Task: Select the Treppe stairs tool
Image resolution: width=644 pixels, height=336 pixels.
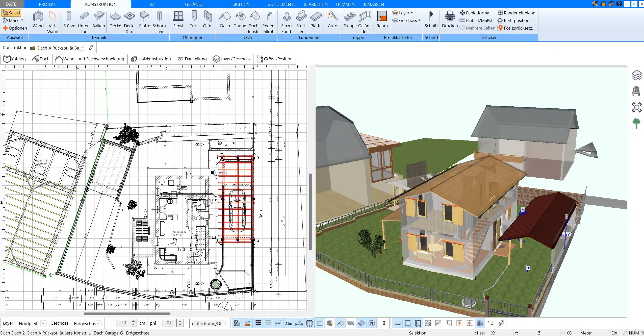Action: coord(350,19)
